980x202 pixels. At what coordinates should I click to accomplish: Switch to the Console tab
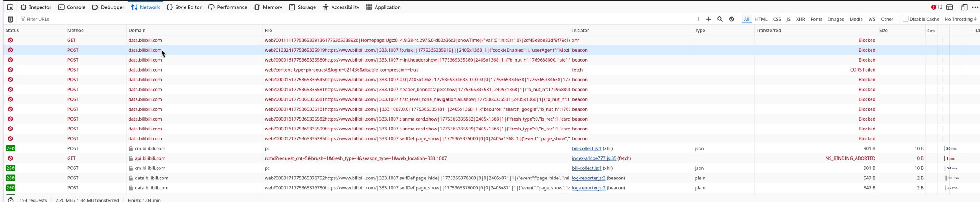(x=72, y=7)
